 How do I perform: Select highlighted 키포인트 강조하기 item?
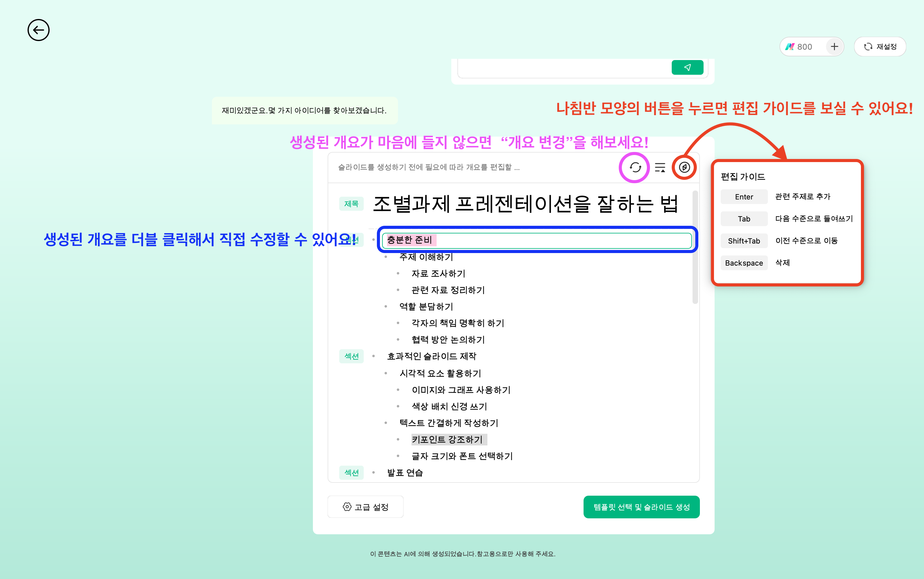[447, 440]
